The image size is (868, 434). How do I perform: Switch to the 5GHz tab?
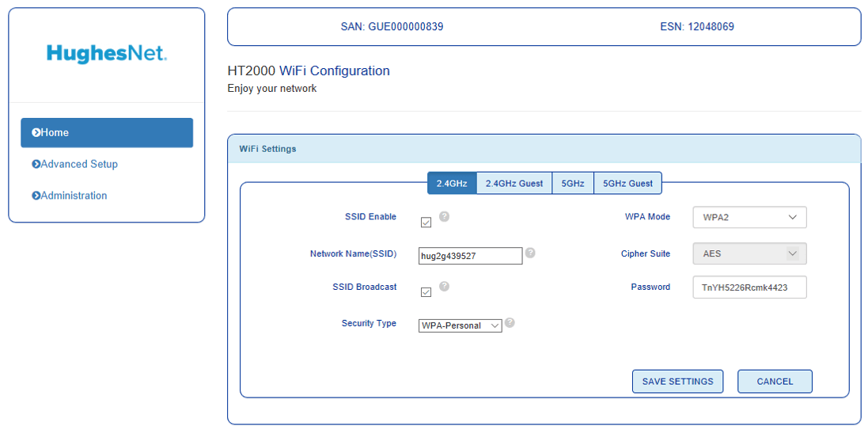tap(573, 183)
